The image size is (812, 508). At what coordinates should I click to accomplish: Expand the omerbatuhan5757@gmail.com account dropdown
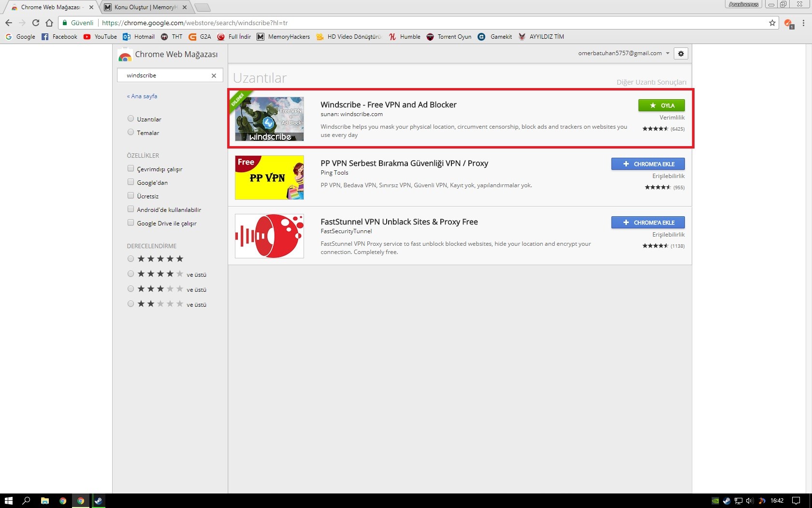pos(624,53)
